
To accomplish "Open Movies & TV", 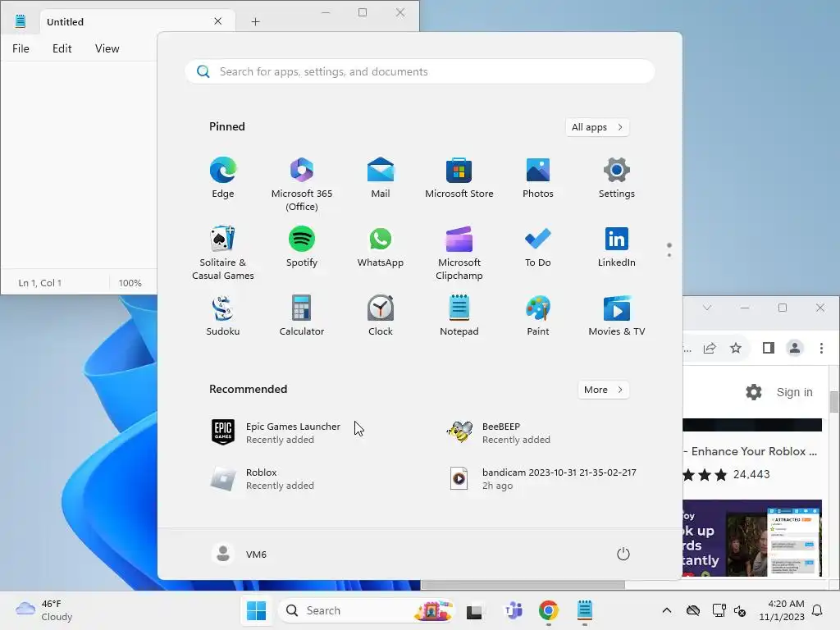I will [617, 316].
